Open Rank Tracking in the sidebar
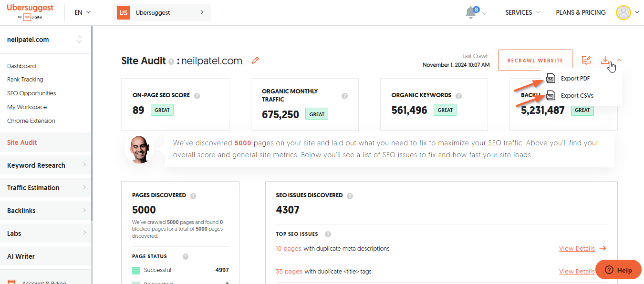The height and width of the screenshot is (284, 644). pos(25,80)
